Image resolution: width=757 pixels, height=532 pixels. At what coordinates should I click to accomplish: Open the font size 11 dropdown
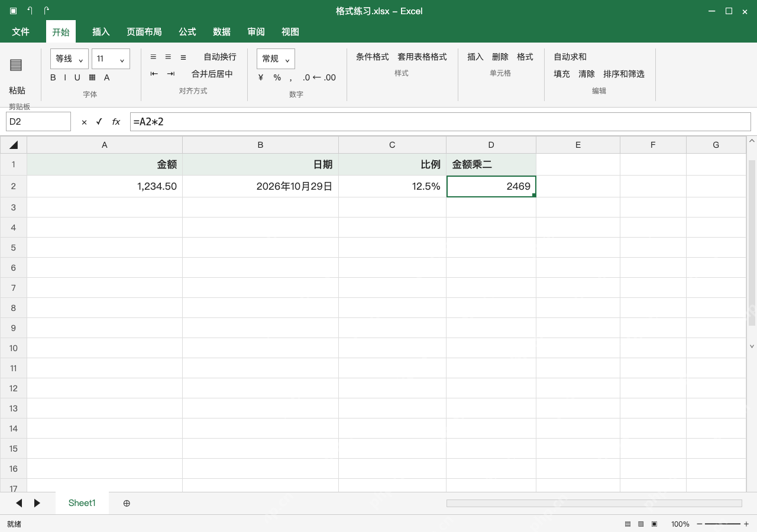(111, 59)
